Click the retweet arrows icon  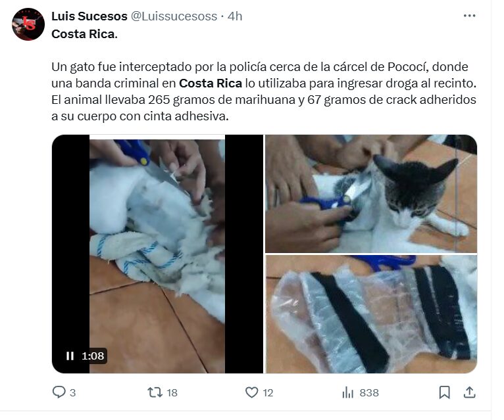155,392
